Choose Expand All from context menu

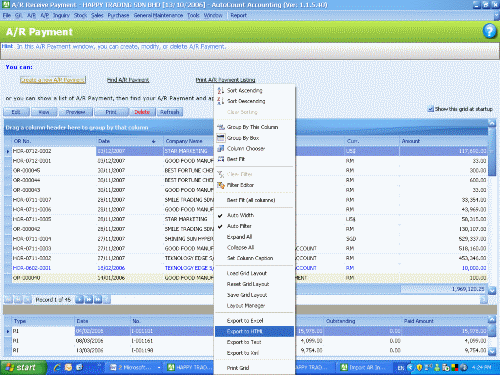254,237
